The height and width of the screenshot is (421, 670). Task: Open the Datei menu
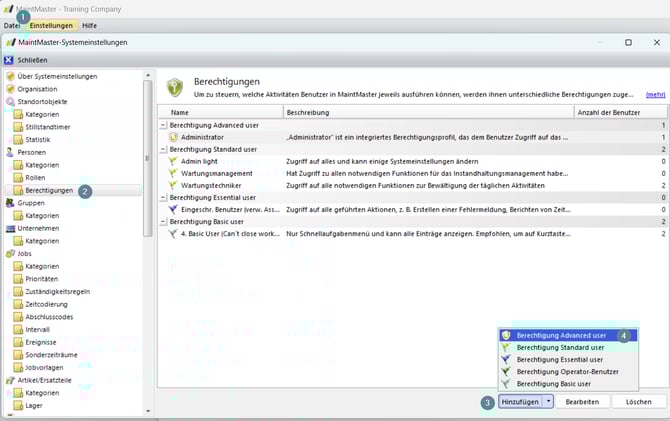click(x=12, y=26)
